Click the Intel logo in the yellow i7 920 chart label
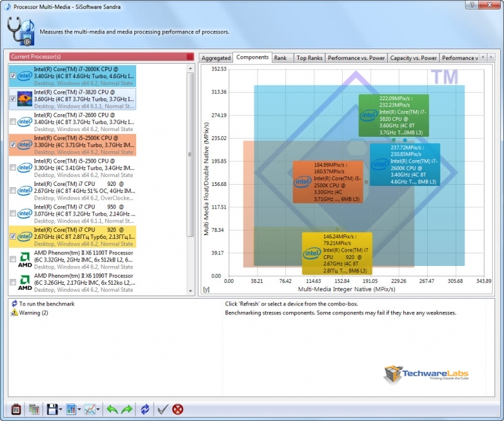Image resolution: width=504 pixels, height=421 pixels. (x=312, y=253)
